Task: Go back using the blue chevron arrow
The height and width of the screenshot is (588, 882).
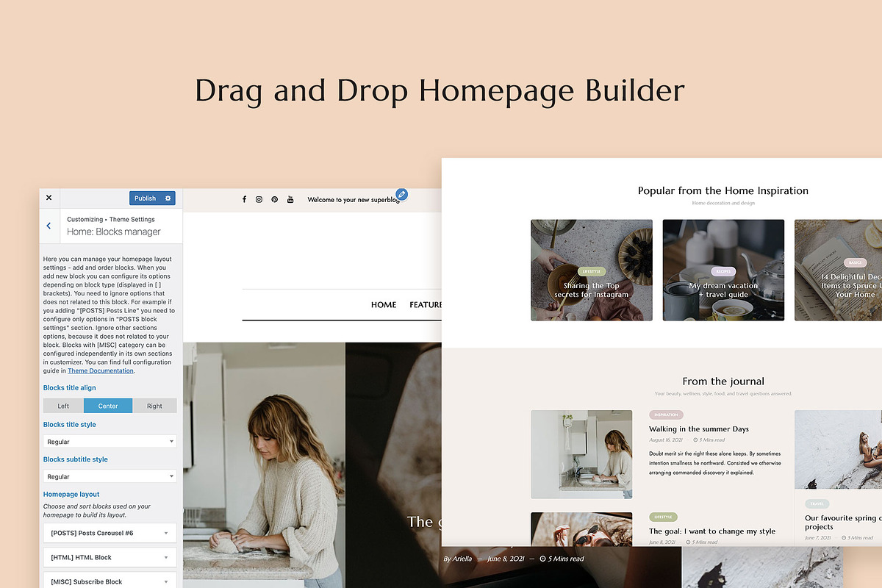Action: click(49, 226)
